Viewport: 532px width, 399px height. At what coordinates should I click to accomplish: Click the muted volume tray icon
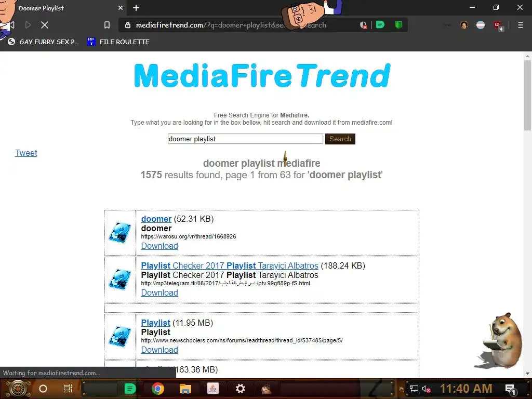(x=426, y=389)
